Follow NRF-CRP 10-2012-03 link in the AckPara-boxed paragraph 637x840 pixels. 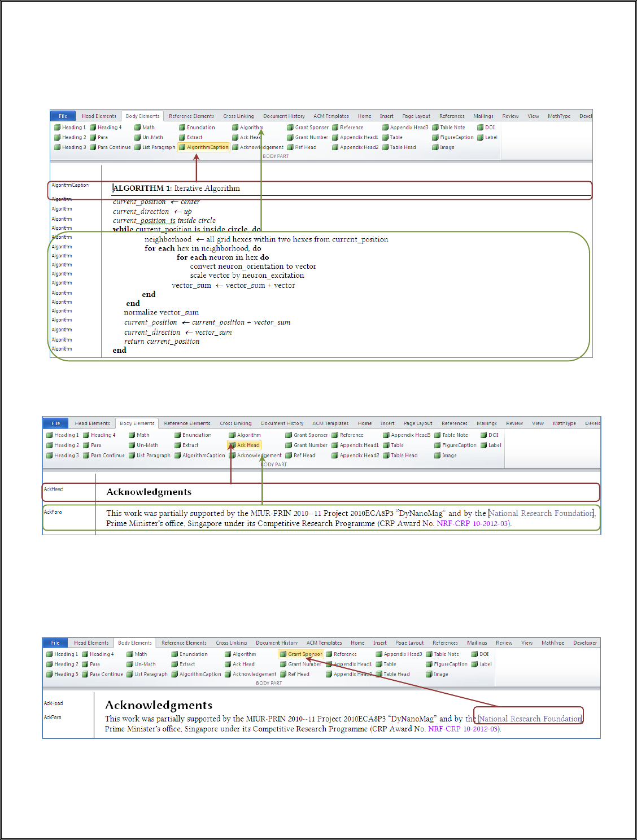(x=473, y=524)
